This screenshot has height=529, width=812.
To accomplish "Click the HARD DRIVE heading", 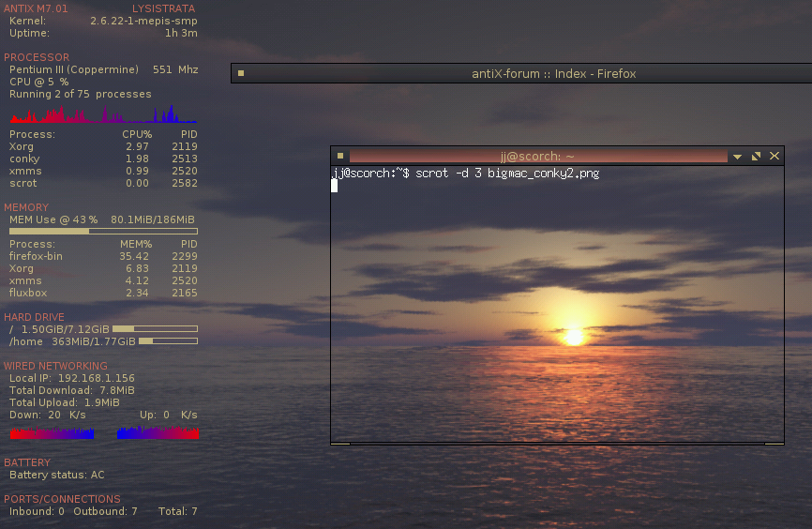I will click(34, 317).
